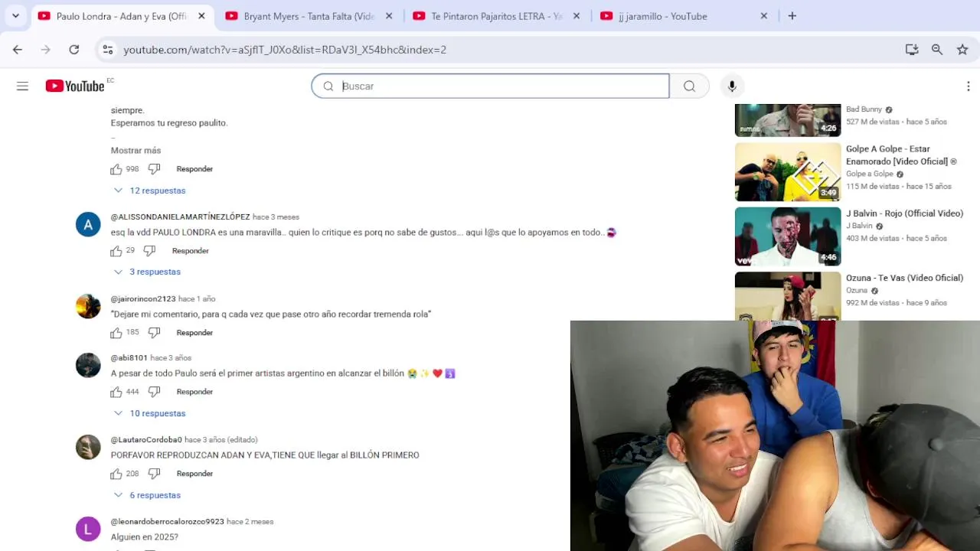
Task: Reload the page
Action: (74, 50)
